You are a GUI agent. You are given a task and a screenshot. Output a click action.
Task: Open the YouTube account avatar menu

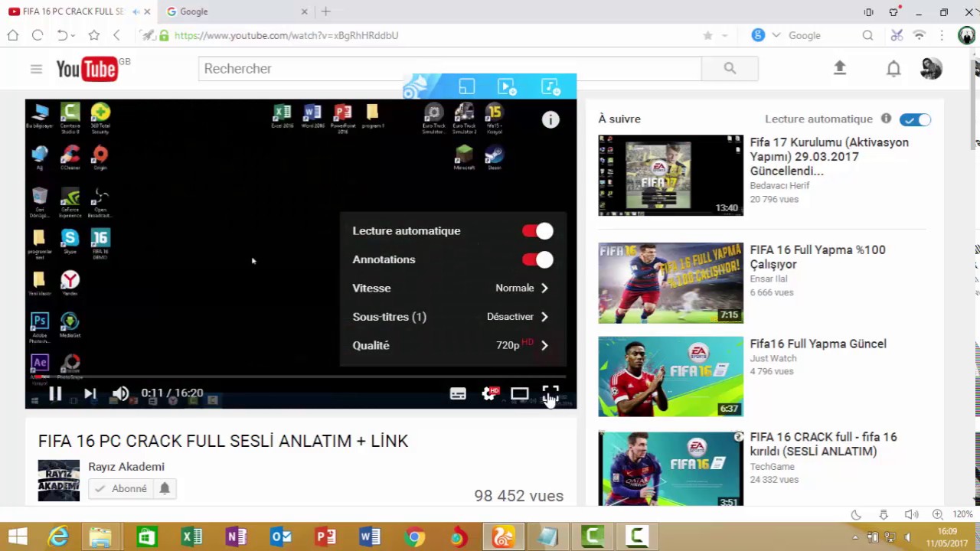[x=931, y=69]
